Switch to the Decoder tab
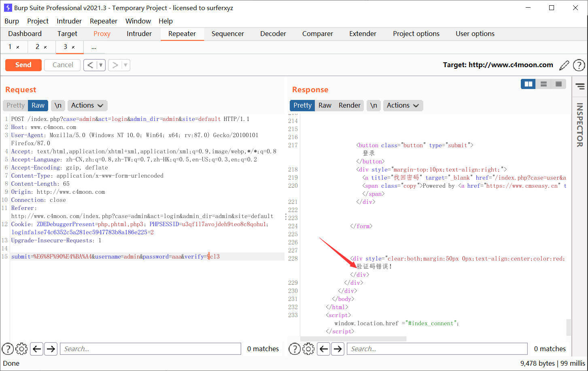 [x=273, y=34]
